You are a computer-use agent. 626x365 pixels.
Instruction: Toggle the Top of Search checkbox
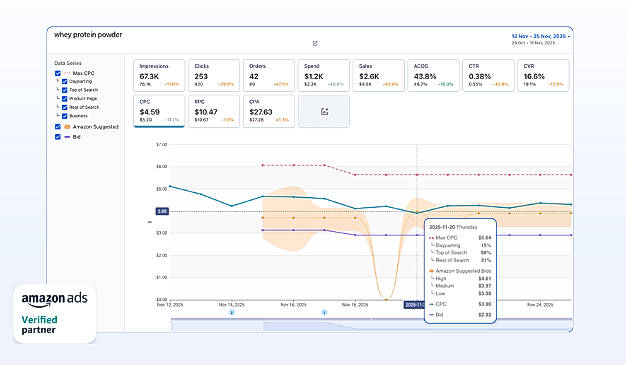pyautogui.click(x=65, y=90)
